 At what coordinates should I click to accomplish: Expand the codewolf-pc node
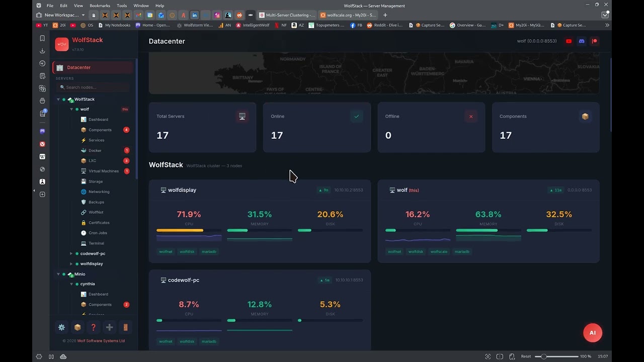71,253
